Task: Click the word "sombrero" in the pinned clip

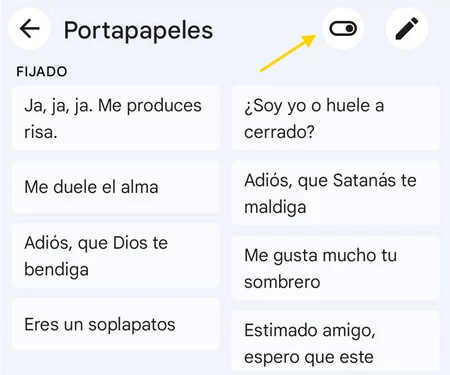Action: tap(282, 282)
